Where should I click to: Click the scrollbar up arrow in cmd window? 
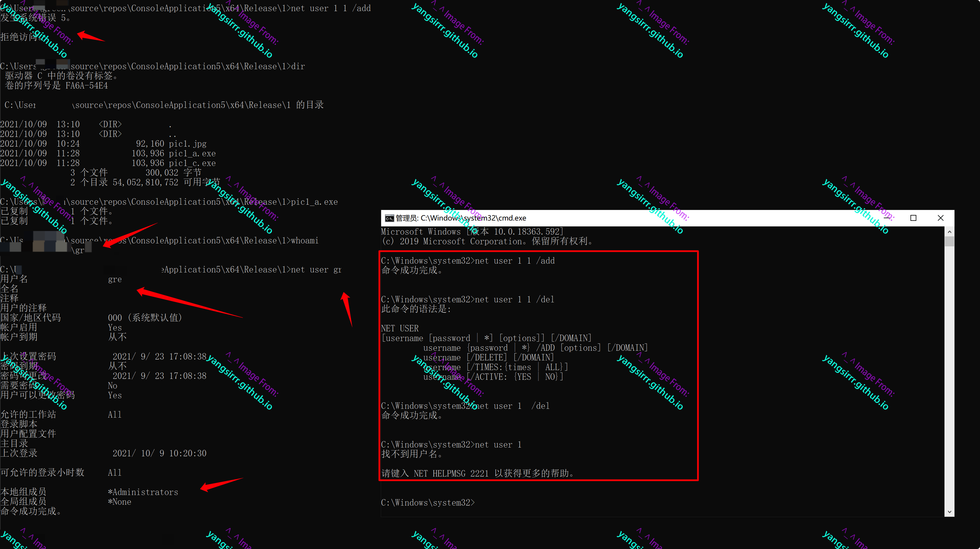(x=949, y=232)
